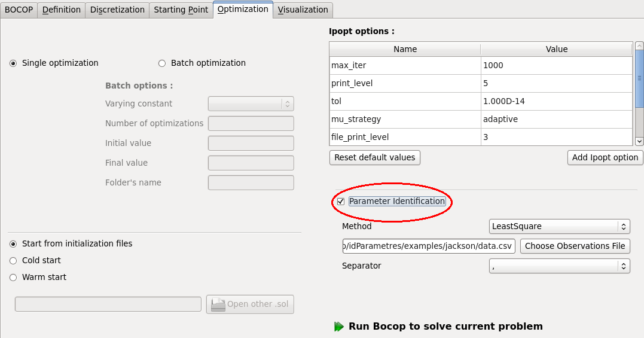The image size is (644, 338).
Task: Select Start from initialization files
Action: pyautogui.click(x=13, y=244)
